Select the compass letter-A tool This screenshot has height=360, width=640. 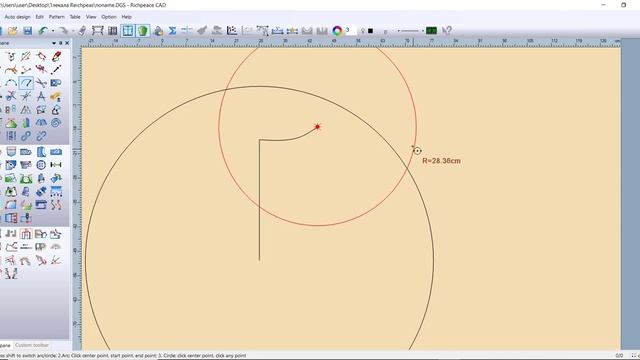41,96
